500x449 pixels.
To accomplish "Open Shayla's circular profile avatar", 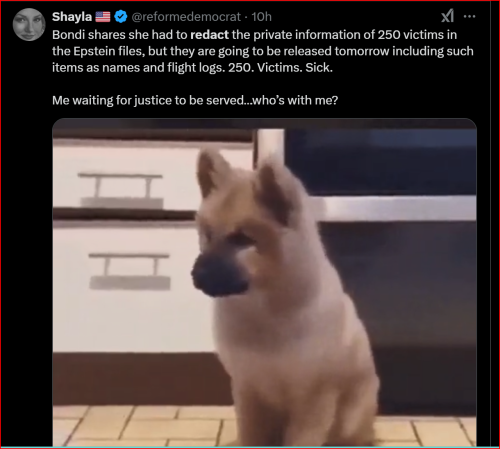I will (29, 25).
